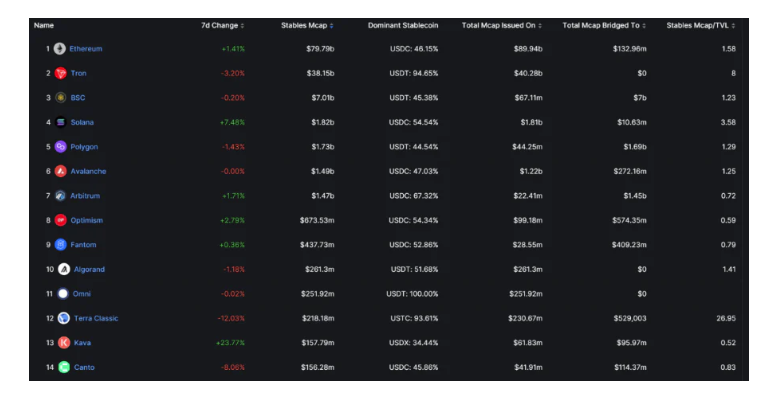Open the Fantom chain link
Image resolution: width=771 pixels, height=403 pixels.
point(83,245)
